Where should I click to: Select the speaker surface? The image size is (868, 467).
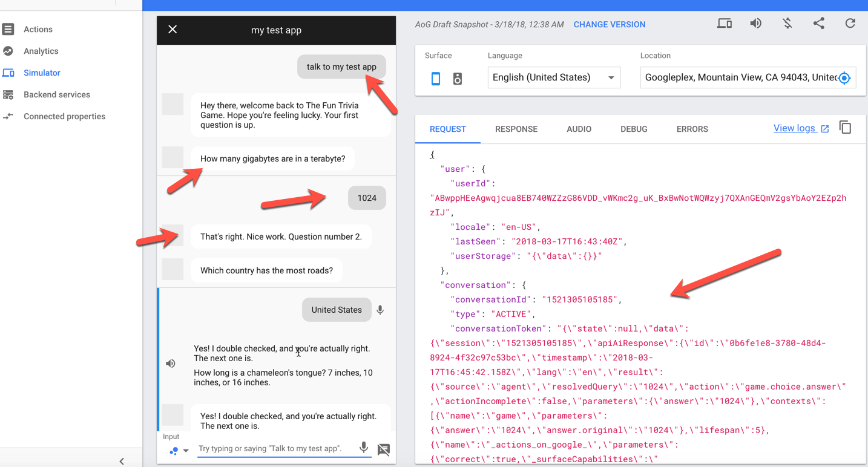click(x=458, y=78)
